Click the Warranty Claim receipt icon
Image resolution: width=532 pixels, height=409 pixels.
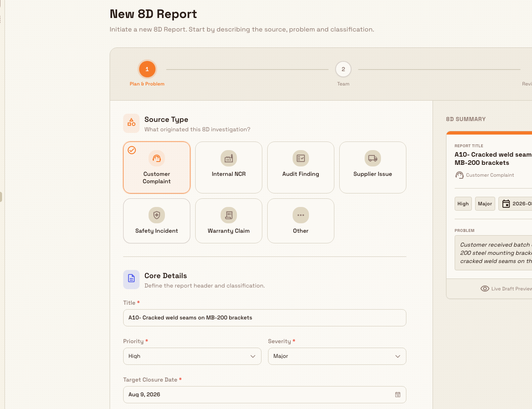229,215
